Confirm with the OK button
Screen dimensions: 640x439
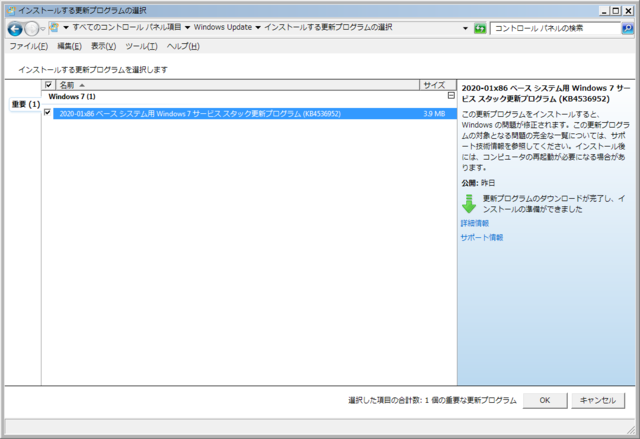545,400
